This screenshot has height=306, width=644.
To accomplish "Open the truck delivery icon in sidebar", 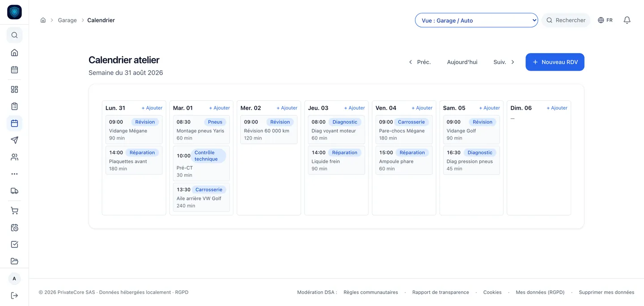I will point(14,191).
